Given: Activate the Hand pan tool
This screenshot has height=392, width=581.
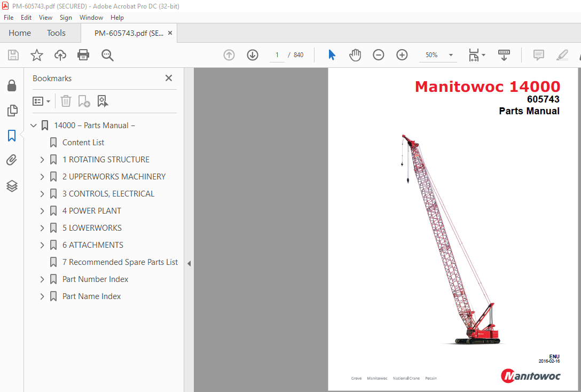Looking at the screenshot, I should [355, 55].
